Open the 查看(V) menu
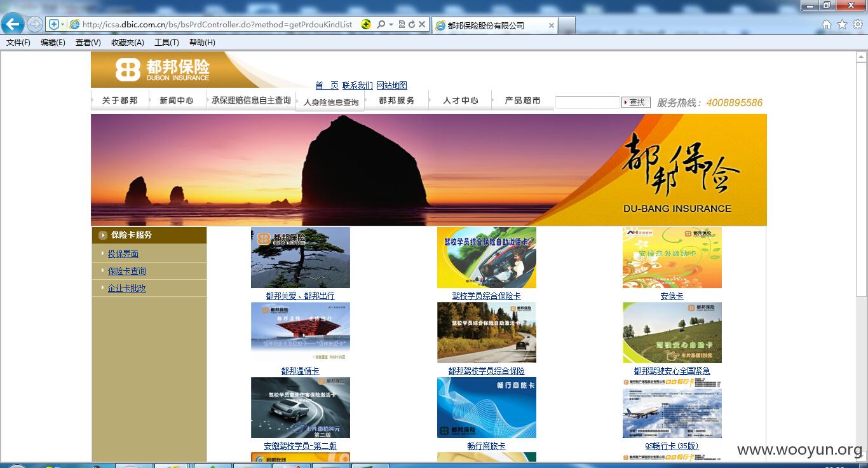The image size is (868, 468). (x=88, y=43)
